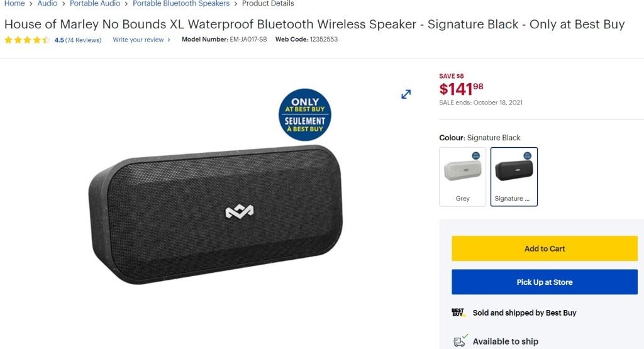This screenshot has height=349, width=644.
Task: Add the speaker to cart
Action: click(x=545, y=248)
